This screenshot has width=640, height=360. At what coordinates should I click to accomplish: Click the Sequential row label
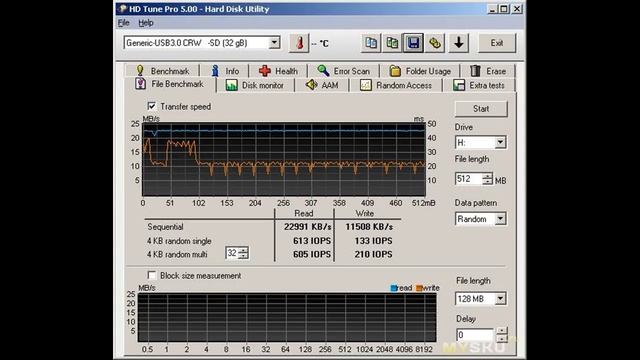165,227
